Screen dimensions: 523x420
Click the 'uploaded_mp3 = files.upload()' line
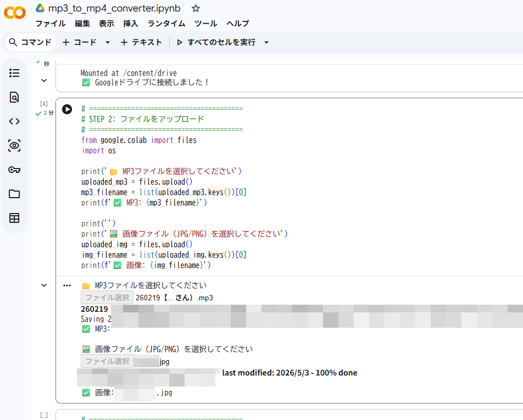137,182
